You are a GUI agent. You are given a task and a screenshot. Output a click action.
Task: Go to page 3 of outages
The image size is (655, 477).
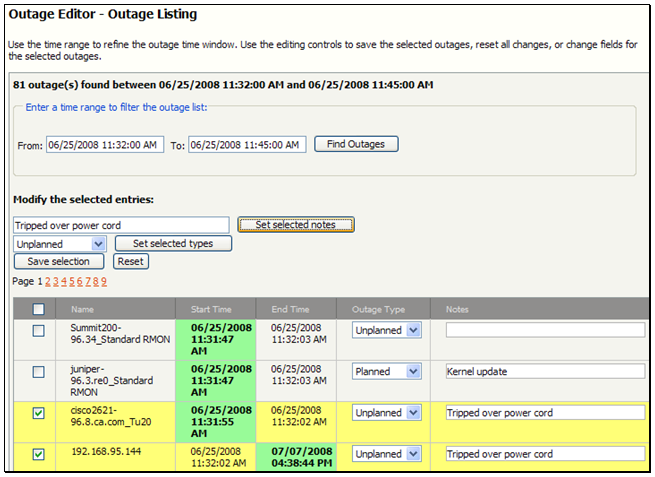(x=56, y=282)
